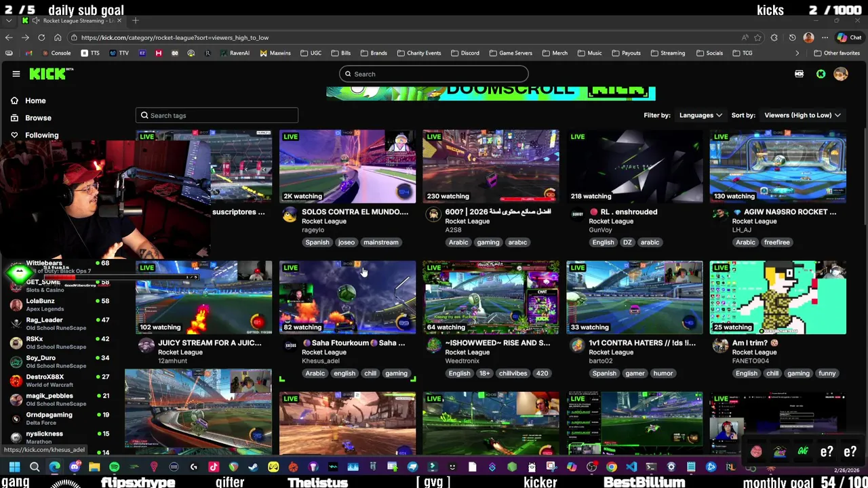Open Grndpagaming in the followed channels list

coord(60,419)
